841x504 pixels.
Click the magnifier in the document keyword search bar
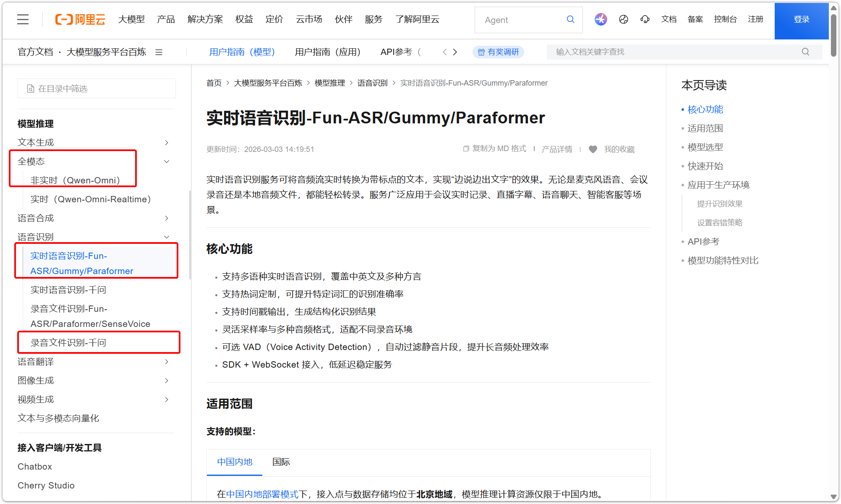[805, 52]
